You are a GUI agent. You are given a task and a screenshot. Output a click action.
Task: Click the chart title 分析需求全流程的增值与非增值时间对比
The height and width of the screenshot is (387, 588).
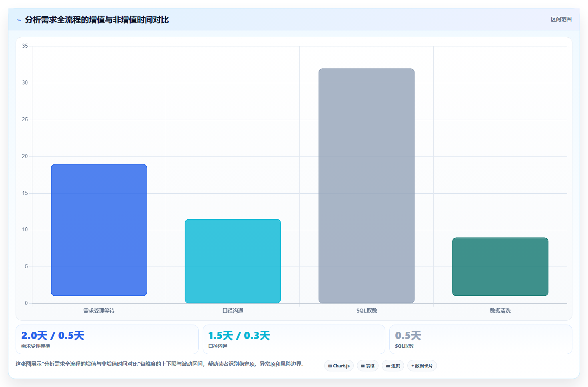97,20
